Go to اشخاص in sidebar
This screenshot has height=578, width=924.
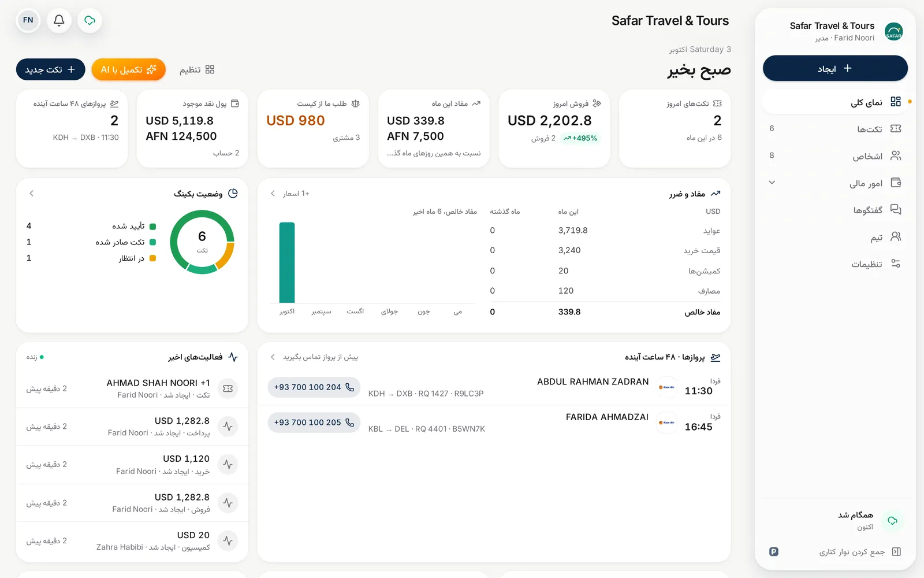835,156
